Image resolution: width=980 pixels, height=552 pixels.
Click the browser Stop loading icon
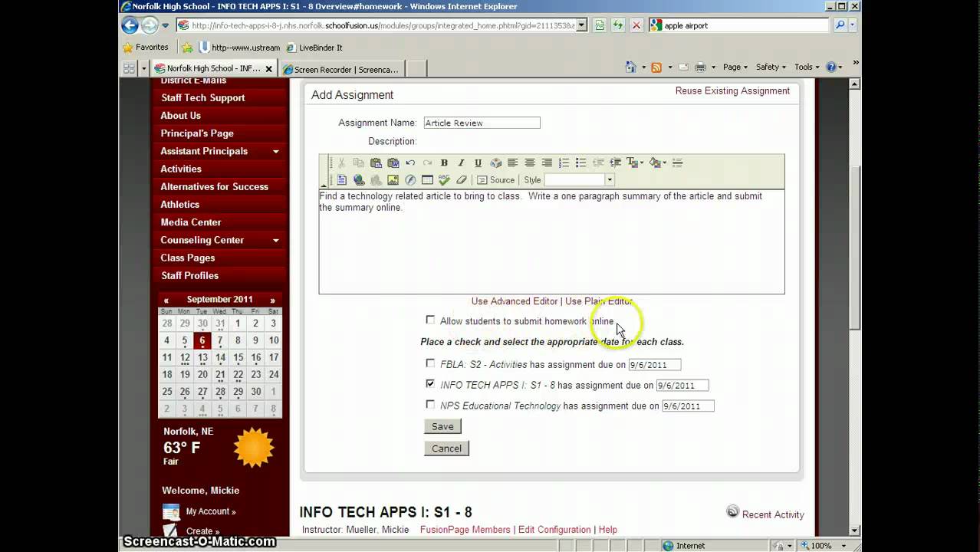pyautogui.click(x=636, y=25)
